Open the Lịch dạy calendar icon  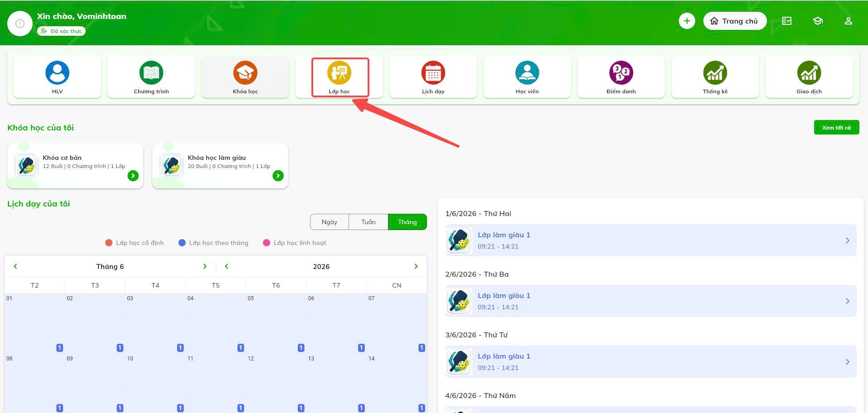[x=433, y=72]
